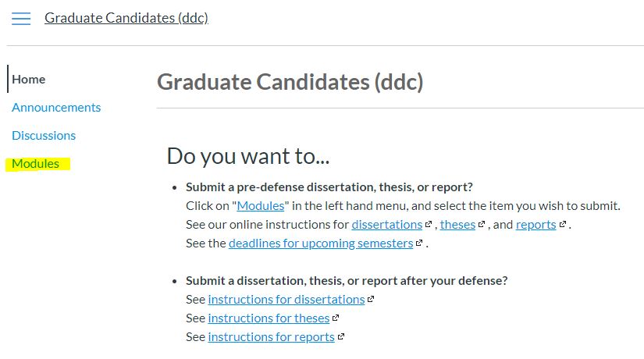Click external-link icon beside pre-defense "theses"
The image size is (644, 359).
click(x=482, y=225)
